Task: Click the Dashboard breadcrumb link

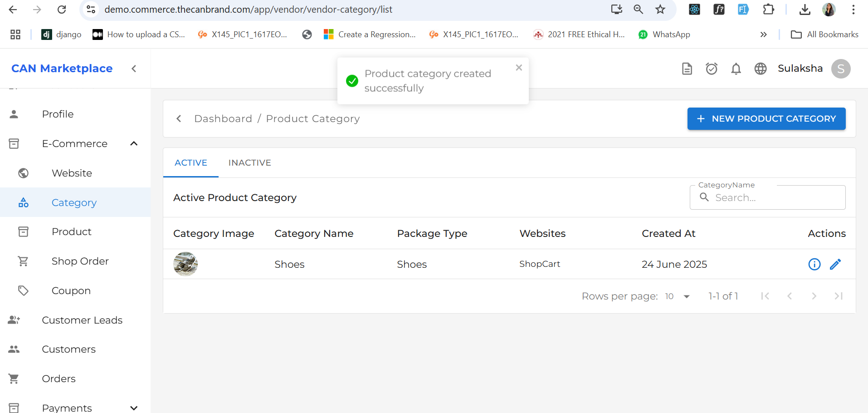Action: (223, 118)
